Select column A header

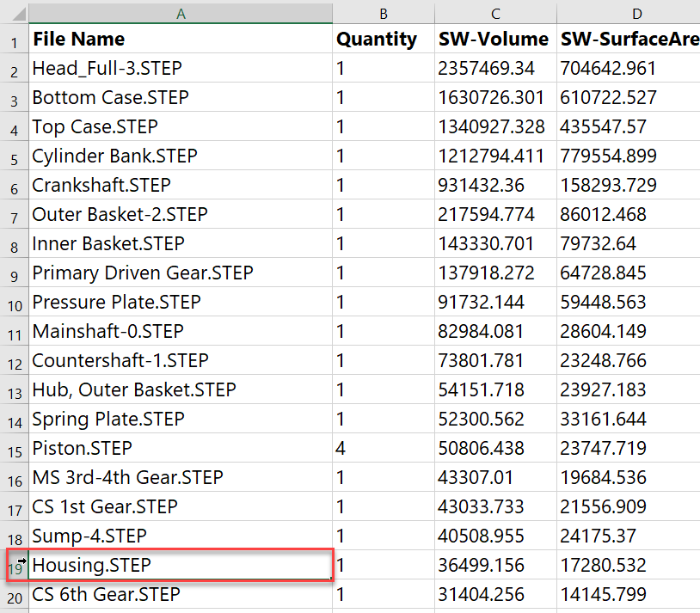click(181, 14)
